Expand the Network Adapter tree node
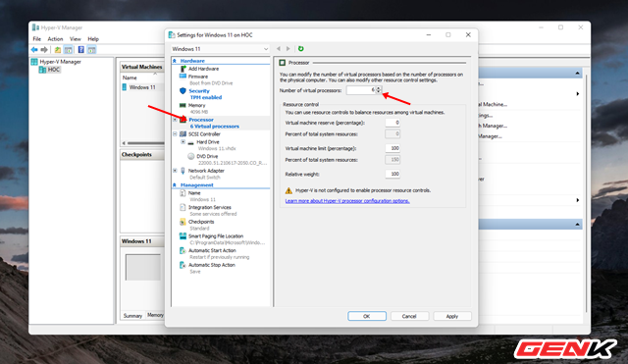 175,171
